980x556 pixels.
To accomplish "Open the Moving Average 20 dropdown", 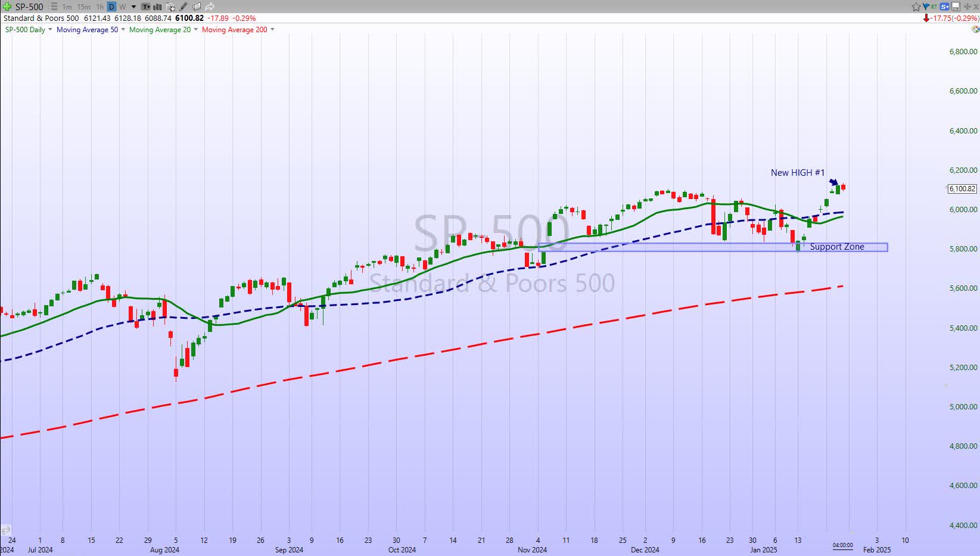I will (196, 30).
